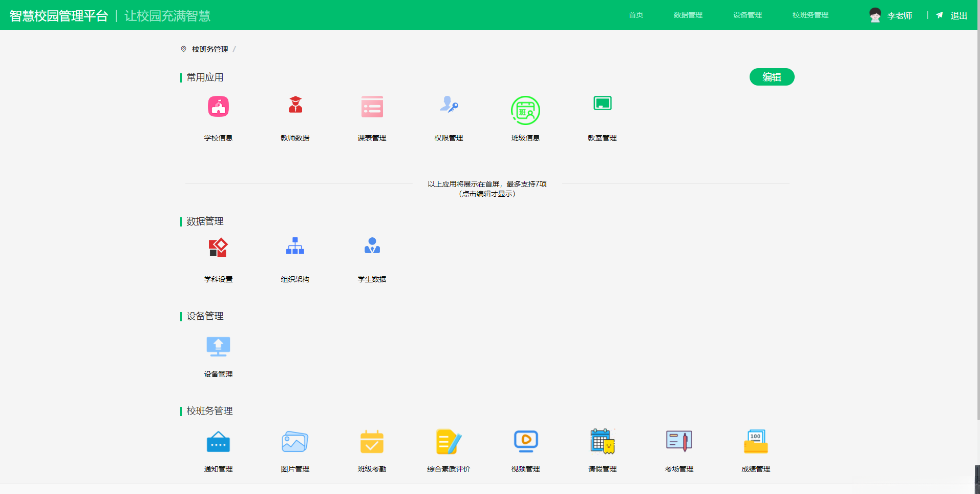
Task: Open 数据管理 in top navigation
Action: point(688,15)
